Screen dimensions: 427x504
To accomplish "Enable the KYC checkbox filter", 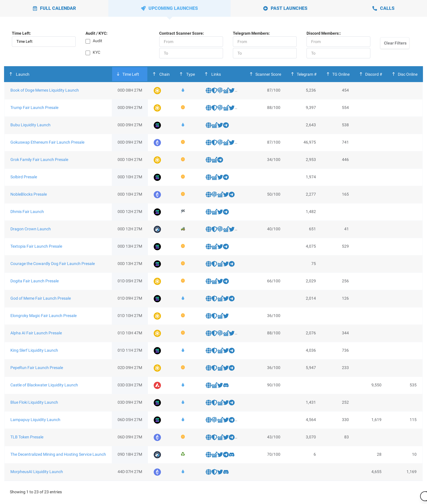I will click(x=88, y=53).
